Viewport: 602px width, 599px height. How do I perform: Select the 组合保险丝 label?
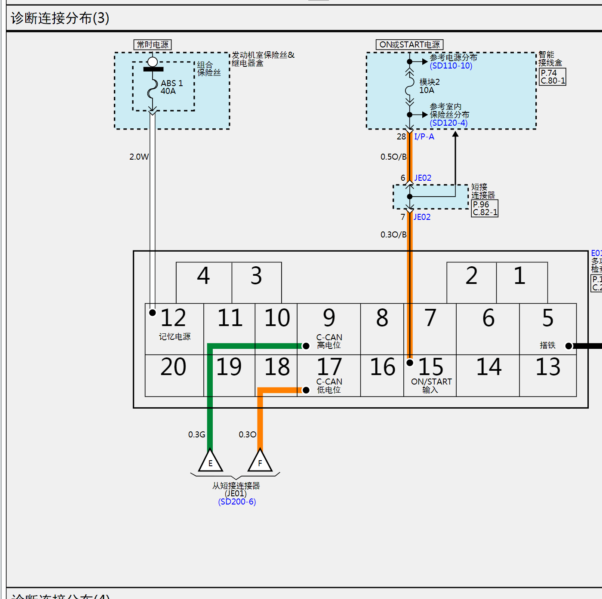(209, 69)
